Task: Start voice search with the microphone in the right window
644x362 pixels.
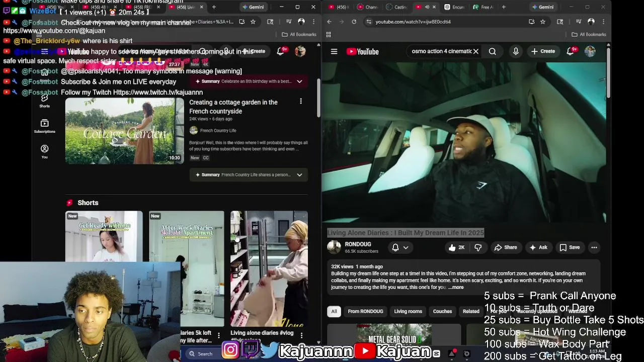Action: click(x=516, y=51)
